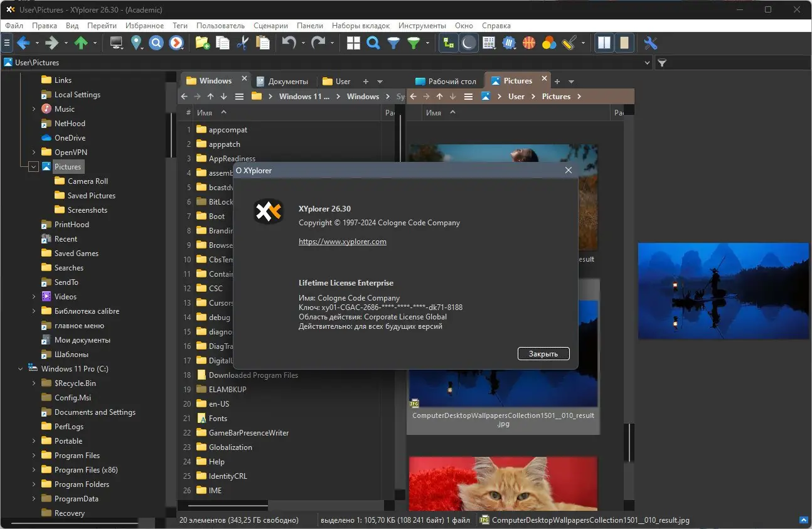Click the orange basketball toolbar icon

pos(529,43)
